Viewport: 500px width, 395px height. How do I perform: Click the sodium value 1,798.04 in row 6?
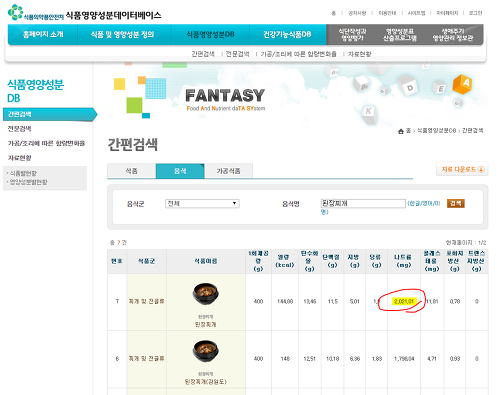[x=404, y=359]
